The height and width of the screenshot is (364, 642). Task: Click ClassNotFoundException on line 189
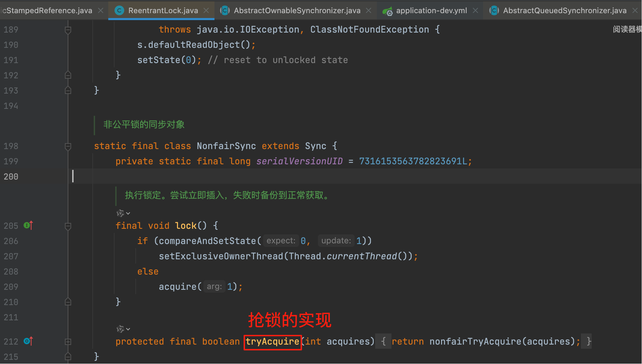point(370,29)
